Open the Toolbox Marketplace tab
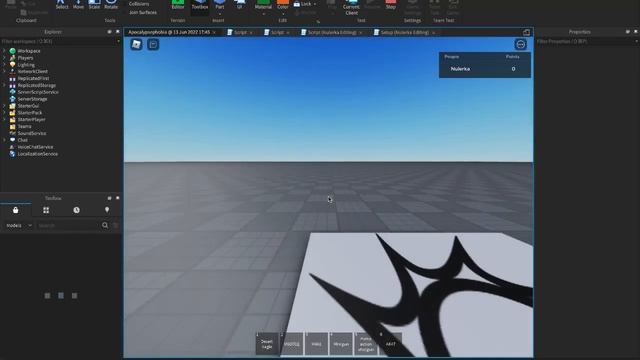This screenshot has height=360, width=640. pyautogui.click(x=16, y=210)
